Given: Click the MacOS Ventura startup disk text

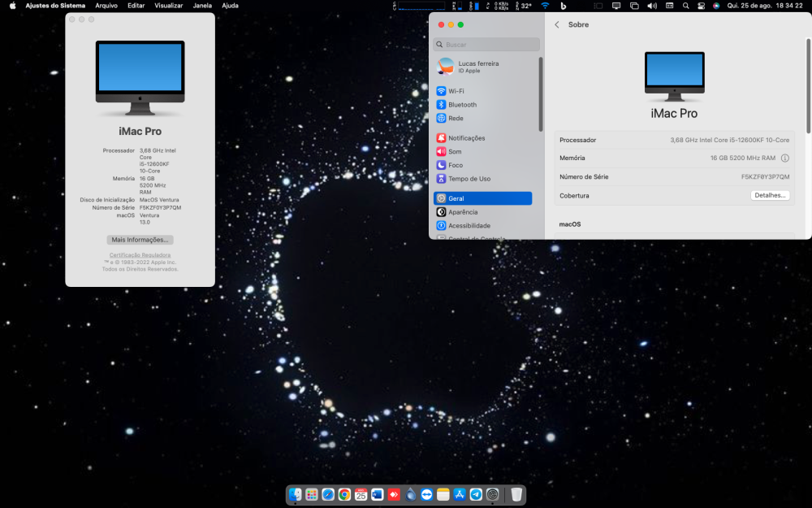Looking at the screenshot, I should tap(159, 200).
